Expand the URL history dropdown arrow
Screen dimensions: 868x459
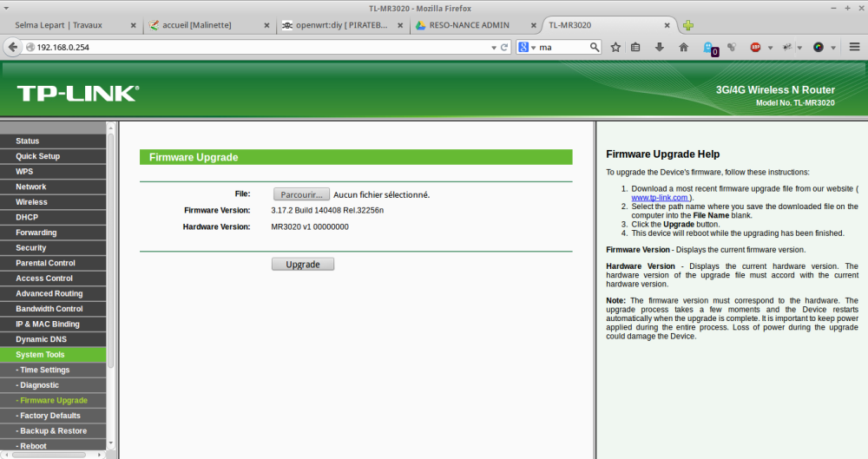point(494,49)
